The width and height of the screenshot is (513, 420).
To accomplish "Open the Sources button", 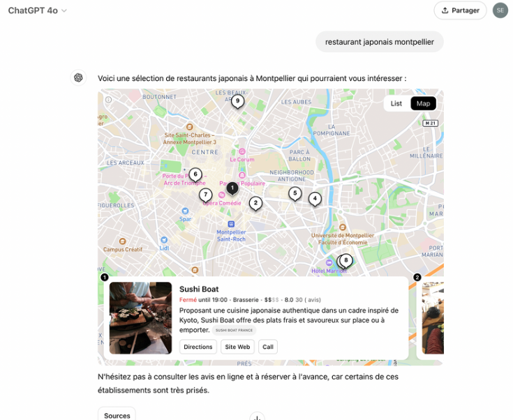I will 117,414.
